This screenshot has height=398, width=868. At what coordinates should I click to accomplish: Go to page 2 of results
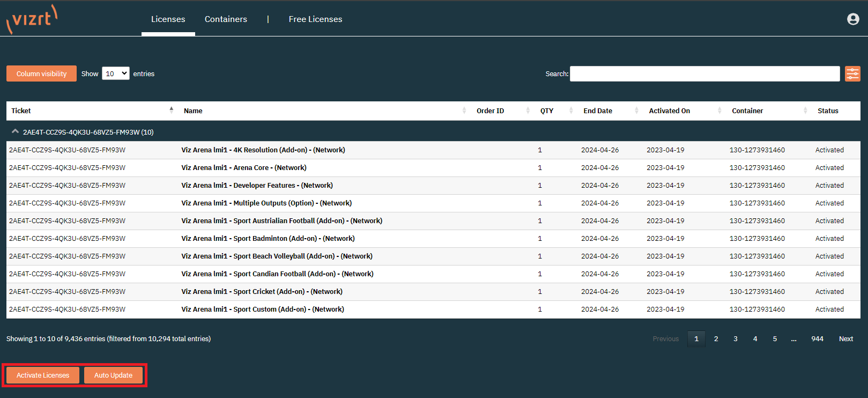point(716,339)
